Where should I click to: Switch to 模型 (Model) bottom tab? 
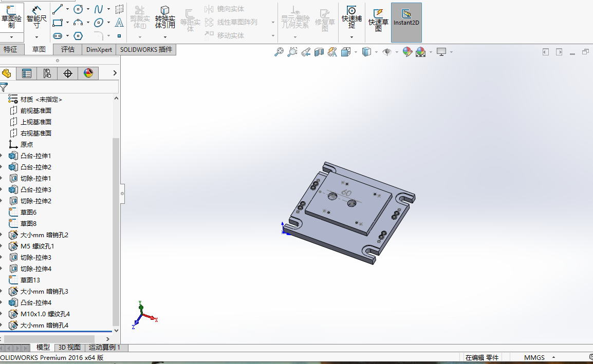point(43,348)
